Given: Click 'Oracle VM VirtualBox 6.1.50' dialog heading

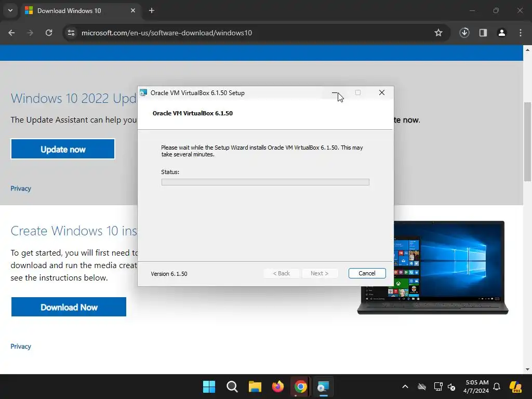Looking at the screenshot, I should point(193,113).
